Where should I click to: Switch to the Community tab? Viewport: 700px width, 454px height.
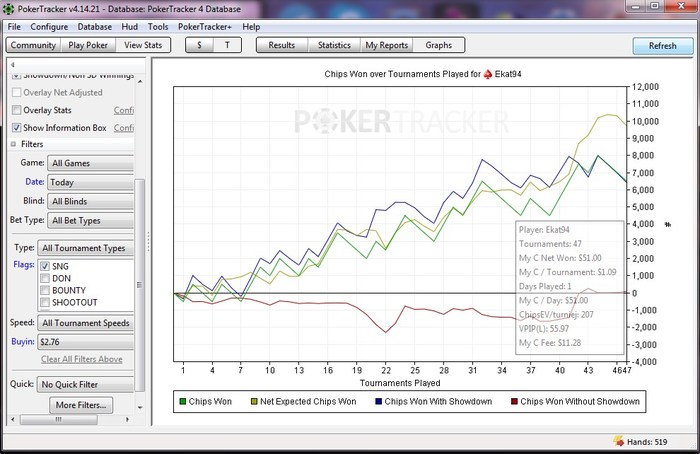[33, 45]
